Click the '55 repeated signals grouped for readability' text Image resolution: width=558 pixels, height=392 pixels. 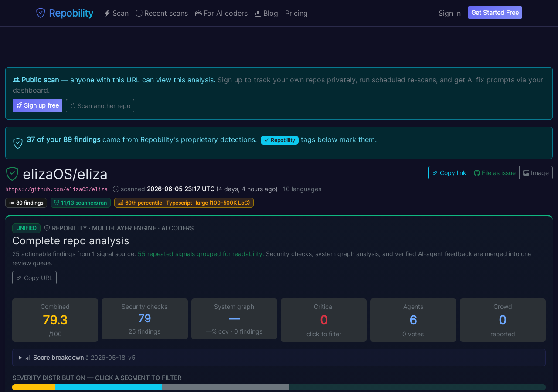point(201,254)
